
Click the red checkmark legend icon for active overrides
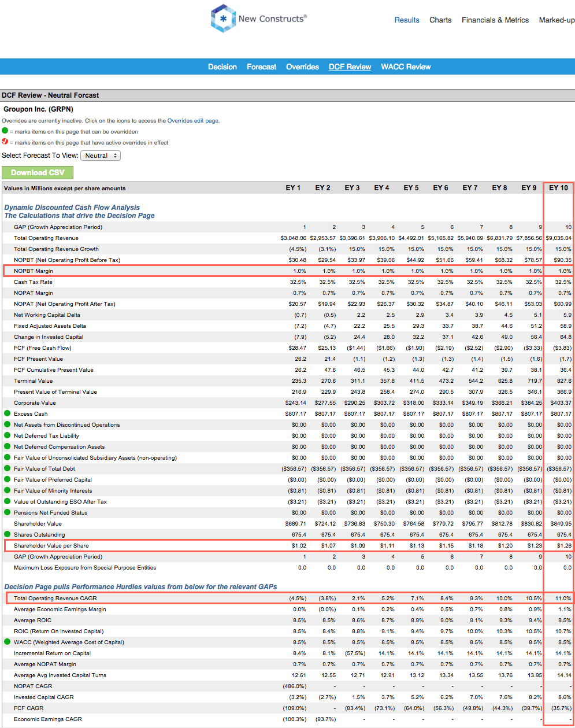(x=5, y=142)
